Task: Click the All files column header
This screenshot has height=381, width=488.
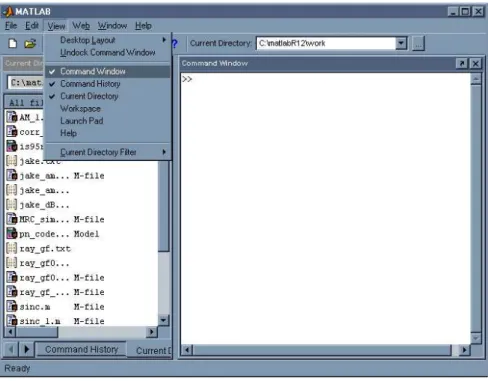Action: click(x=24, y=102)
